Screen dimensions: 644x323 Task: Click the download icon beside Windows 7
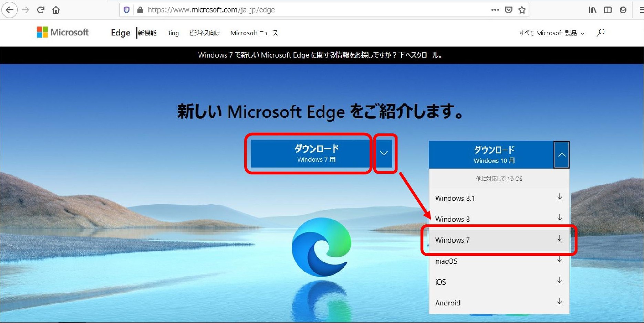point(560,239)
